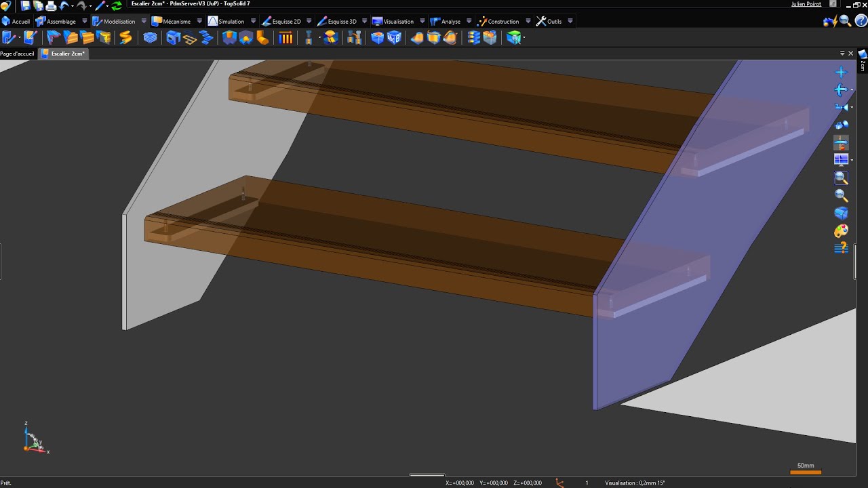The height and width of the screenshot is (488, 868).
Task: Open the Esquisse 3D menu
Action: point(338,21)
